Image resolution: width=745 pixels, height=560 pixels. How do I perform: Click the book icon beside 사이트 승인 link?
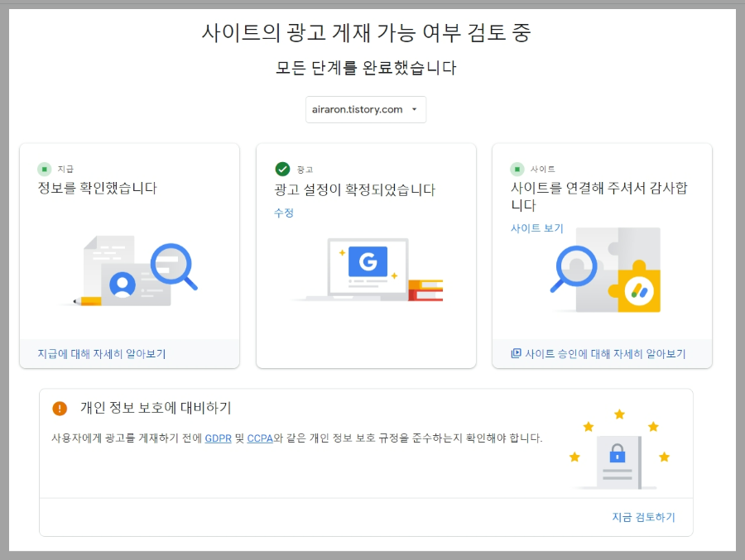click(x=517, y=353)
